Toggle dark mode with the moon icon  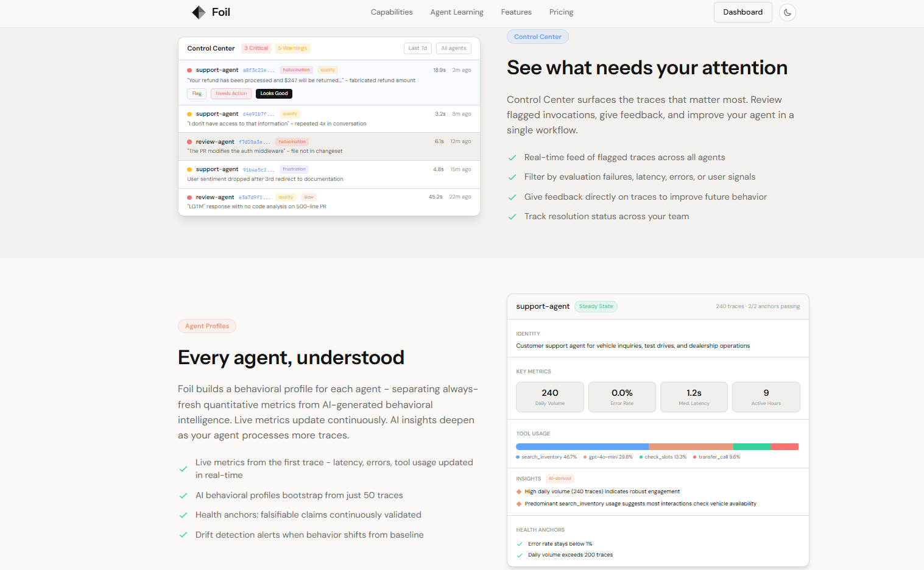pyautogui.click(x=788, y=12)
